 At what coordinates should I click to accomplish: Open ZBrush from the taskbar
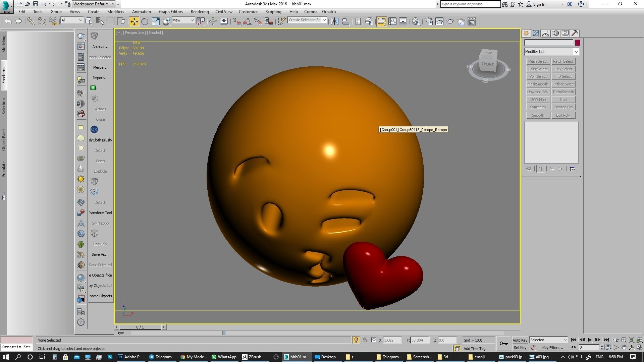click(x=252, y=357)
